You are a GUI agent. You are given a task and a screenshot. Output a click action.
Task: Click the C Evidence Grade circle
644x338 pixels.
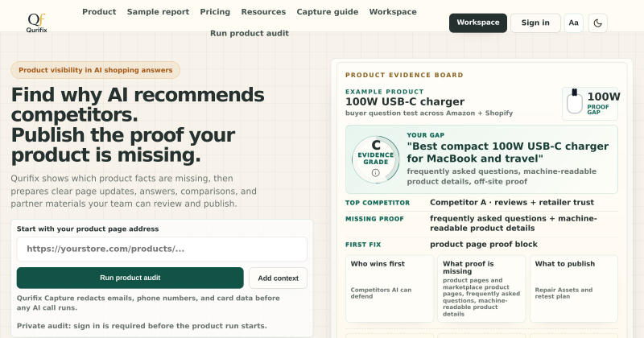coord(375,159)
